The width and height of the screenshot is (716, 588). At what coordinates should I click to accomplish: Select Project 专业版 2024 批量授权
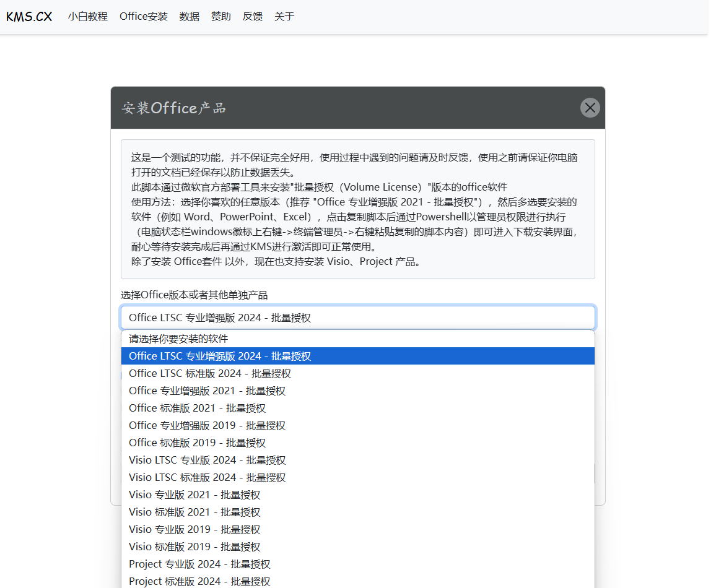tap(199, 564)
